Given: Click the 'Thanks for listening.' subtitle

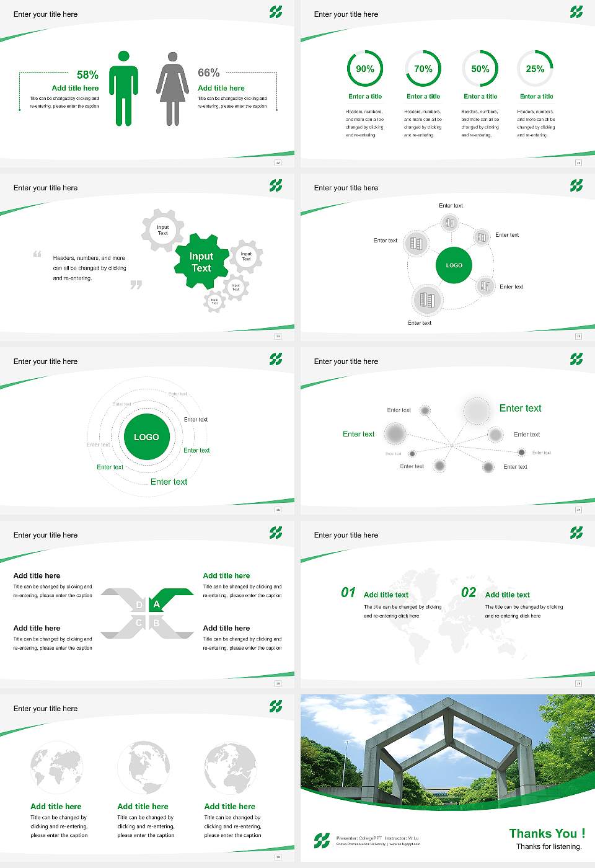Looking at the screenshot, I should coord(549,846).
